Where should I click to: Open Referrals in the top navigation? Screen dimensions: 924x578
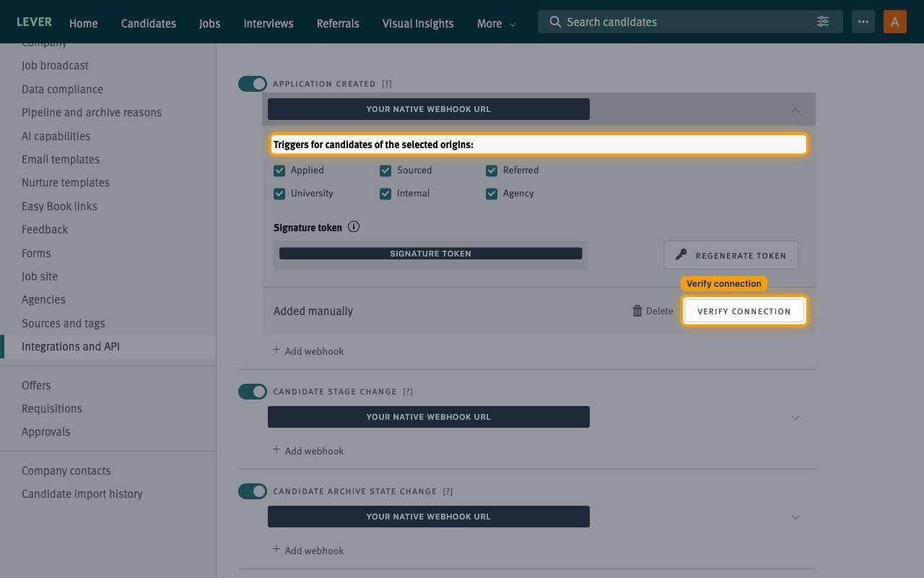[338, 23]
